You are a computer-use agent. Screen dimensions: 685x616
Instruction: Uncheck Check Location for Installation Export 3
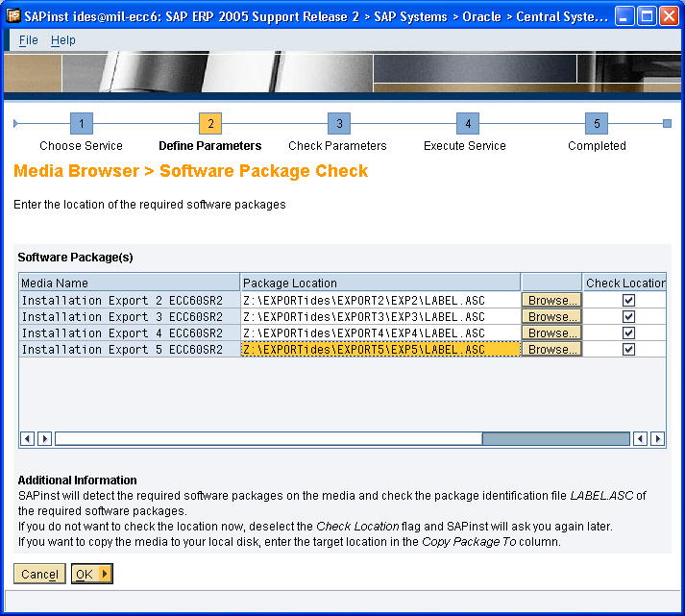pyautogui.click(x=629, y=316)
